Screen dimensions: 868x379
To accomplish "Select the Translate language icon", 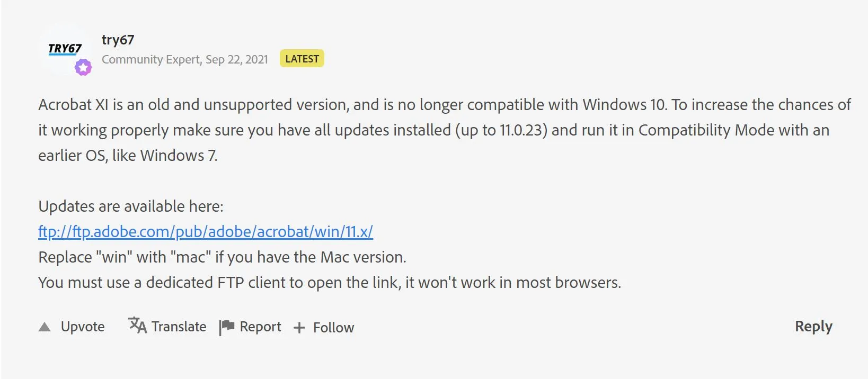I will coord(136,326).
